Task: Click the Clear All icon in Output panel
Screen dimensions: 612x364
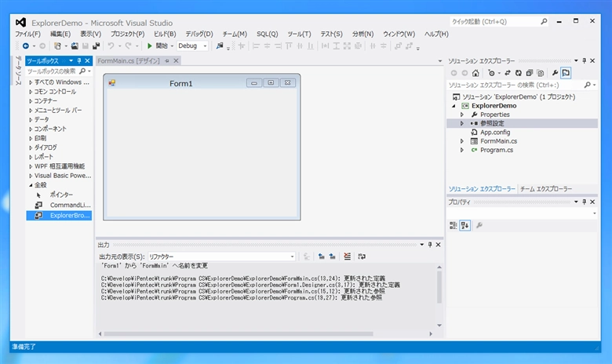Action: pyautogui.click(x=347, y=257)
